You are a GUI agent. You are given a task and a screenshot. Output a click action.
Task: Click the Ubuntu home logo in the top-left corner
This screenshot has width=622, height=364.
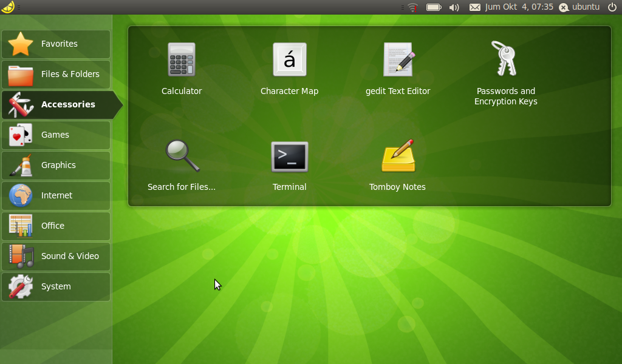tap(8, 7)
